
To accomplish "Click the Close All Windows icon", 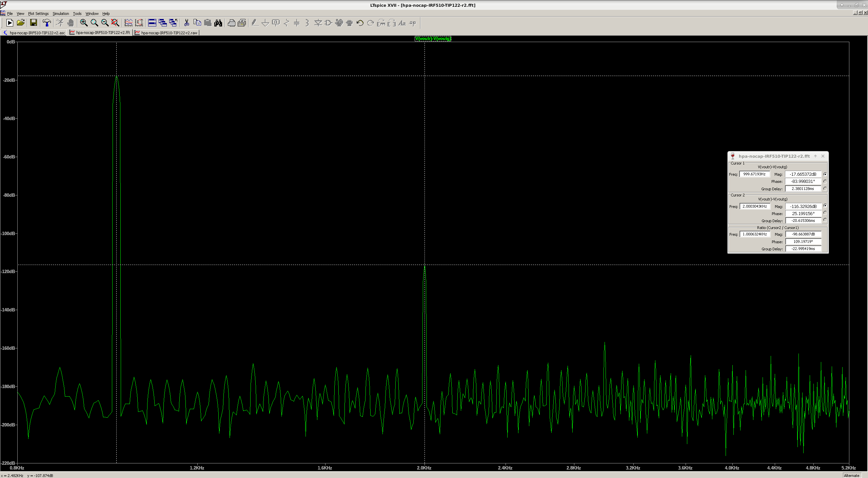I will tap(173, 23).
